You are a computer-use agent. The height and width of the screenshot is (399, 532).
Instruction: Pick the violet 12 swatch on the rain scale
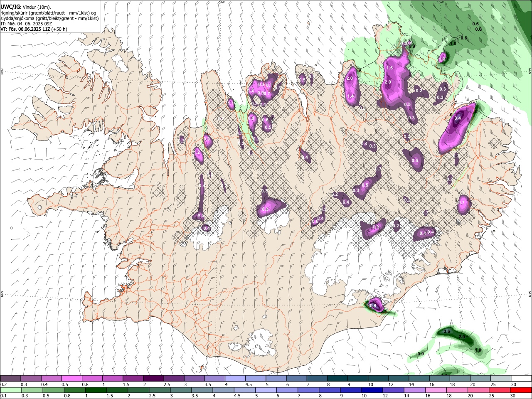click(x=393, y=390)
